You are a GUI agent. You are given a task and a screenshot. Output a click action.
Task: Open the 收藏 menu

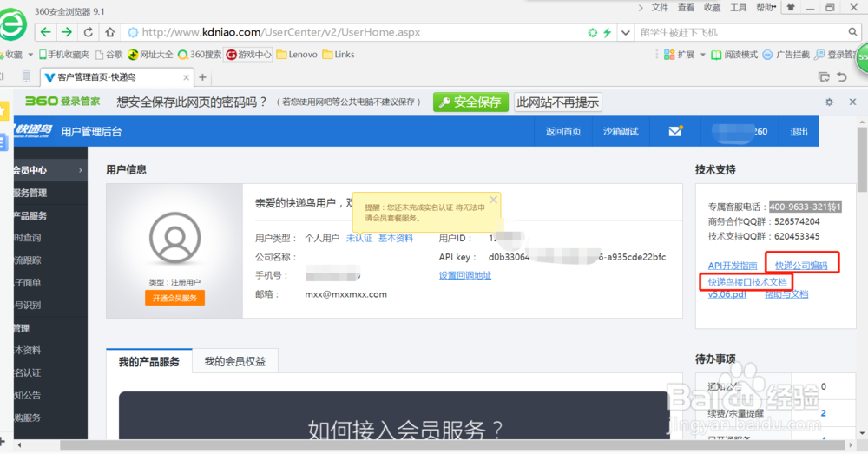(712, 7)
